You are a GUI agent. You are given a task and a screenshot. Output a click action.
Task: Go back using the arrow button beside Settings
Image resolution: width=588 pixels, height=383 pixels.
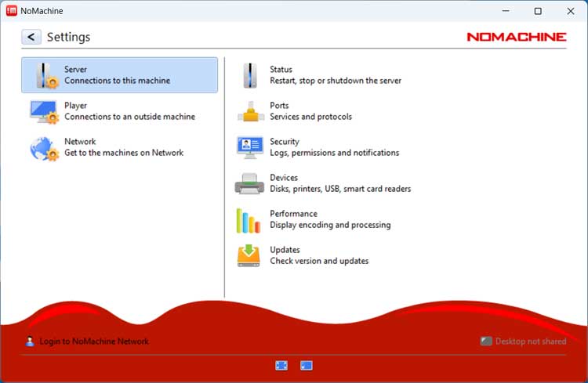(31, 37)
